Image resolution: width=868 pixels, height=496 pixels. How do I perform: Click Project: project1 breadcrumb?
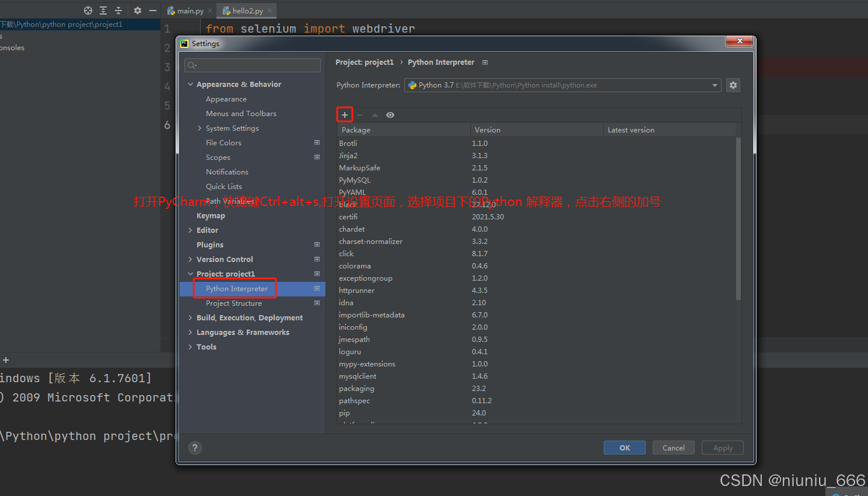365,62
